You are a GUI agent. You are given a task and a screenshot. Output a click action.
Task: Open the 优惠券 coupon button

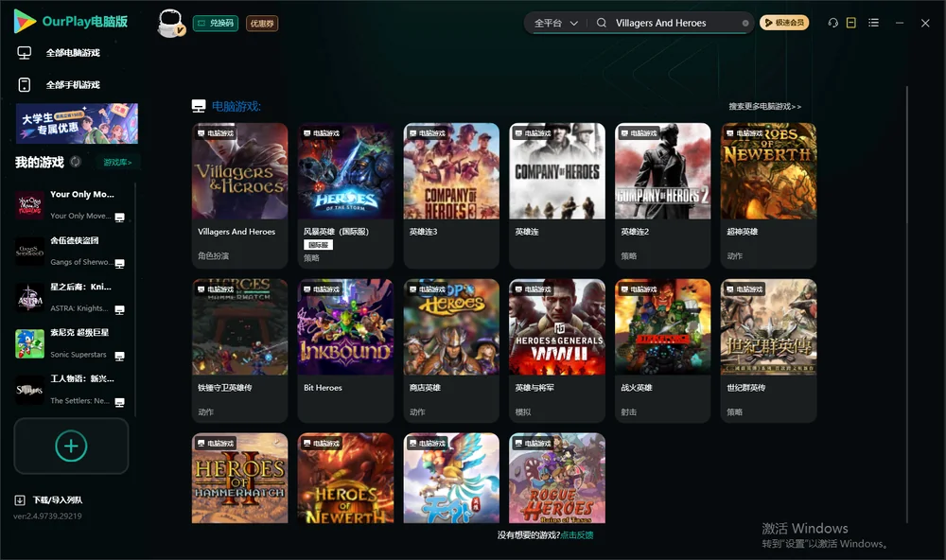[x=262, y=23]
